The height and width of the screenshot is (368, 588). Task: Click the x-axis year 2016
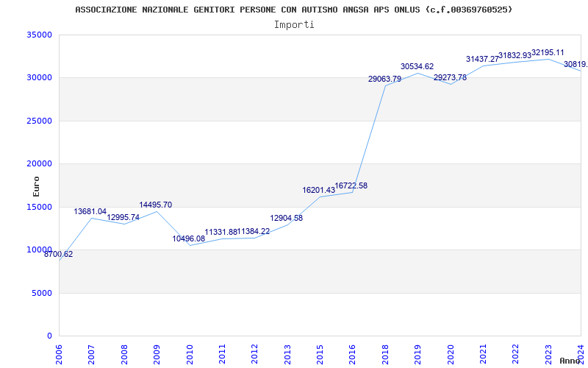(353, 354)
